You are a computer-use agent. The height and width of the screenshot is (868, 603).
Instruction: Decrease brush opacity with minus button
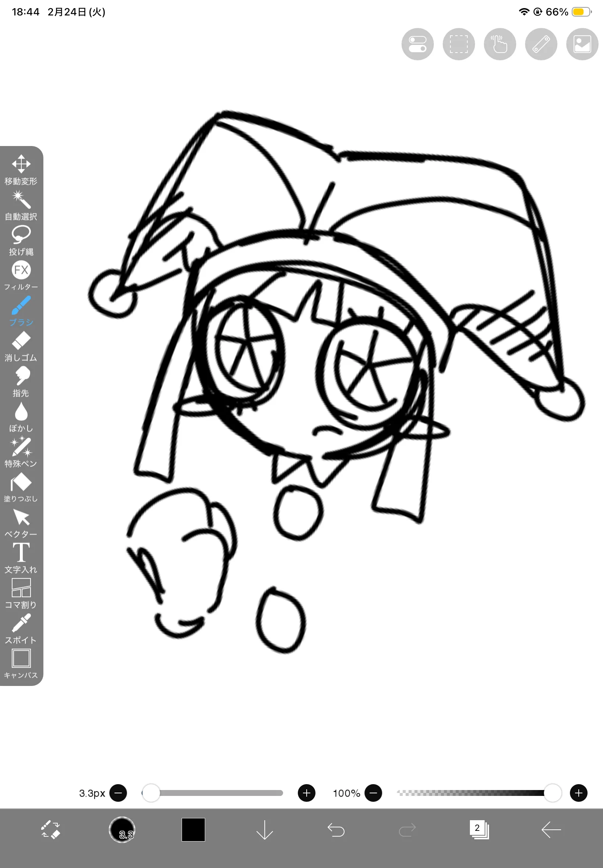373,793
